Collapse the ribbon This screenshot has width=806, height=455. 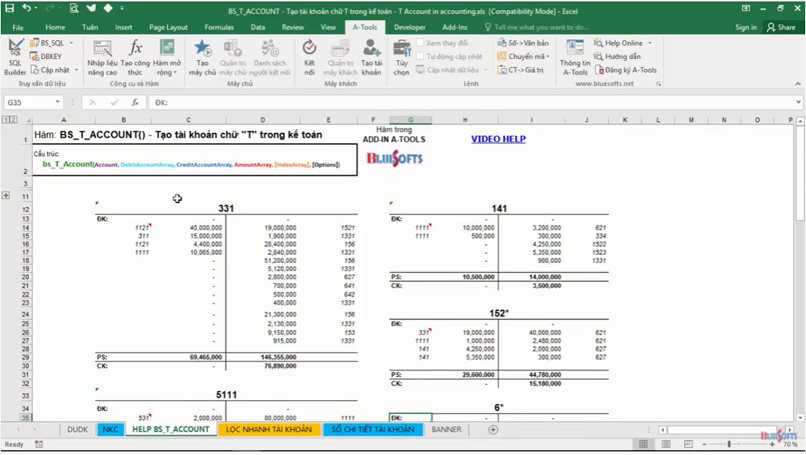[x=798, y=83]
